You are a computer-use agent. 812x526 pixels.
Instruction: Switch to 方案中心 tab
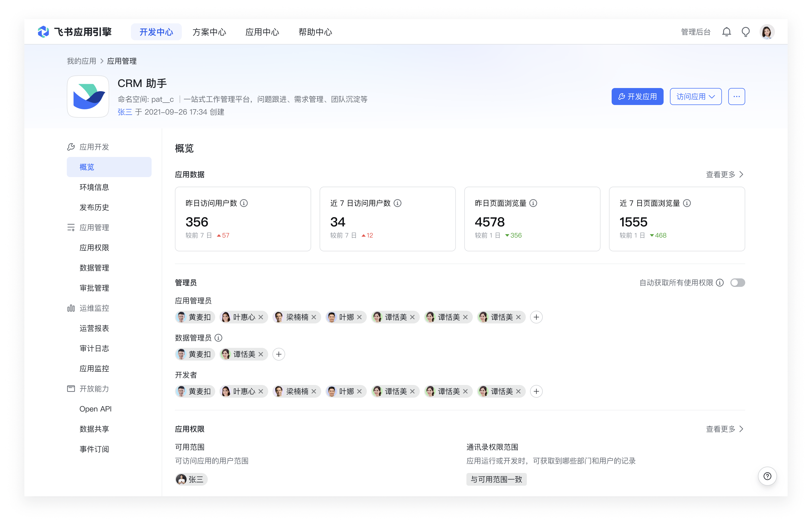tap(209, 32)
